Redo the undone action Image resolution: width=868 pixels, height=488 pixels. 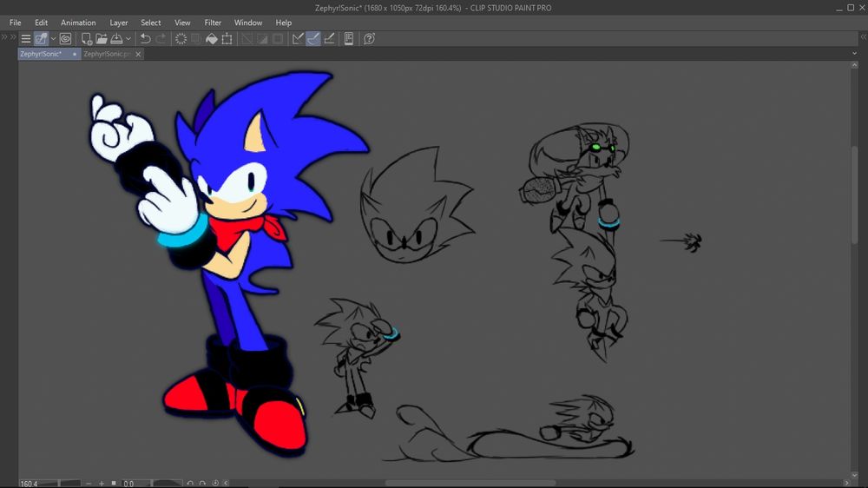pyautogui.click(x=161, y=39)
